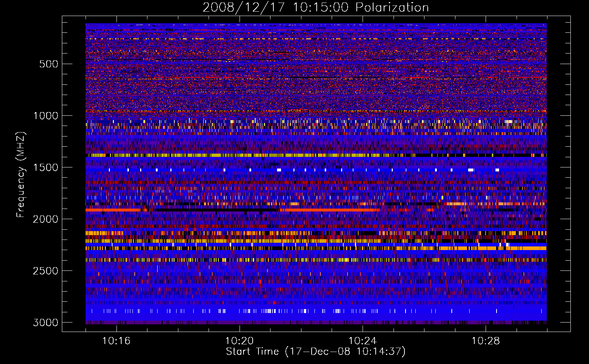Select the '1500' frequency axis label
This screenshot has height=364, width=589.
click(46, 167)
